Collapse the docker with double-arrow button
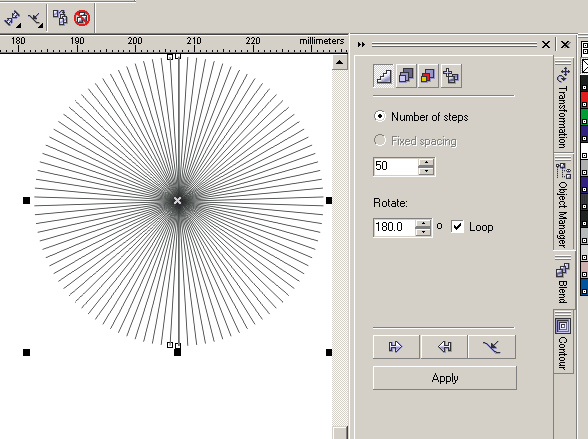 pyautogui.click(x=361, y=45)
